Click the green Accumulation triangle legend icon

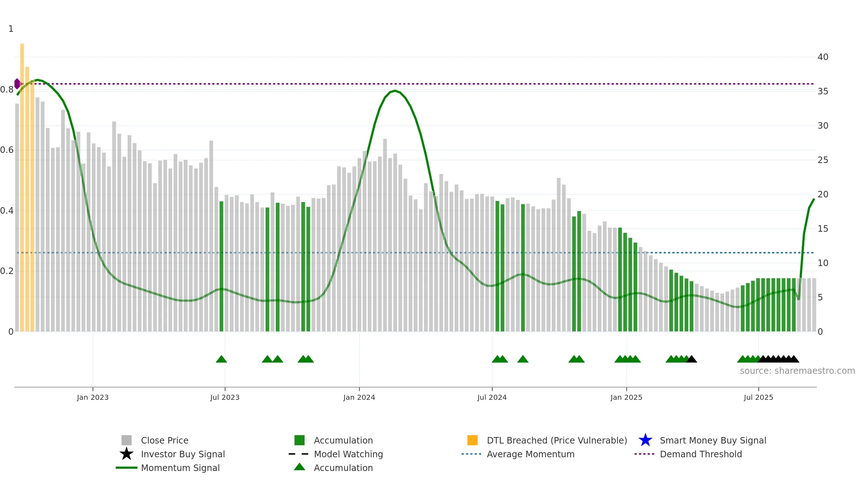(x=299, y=467)
